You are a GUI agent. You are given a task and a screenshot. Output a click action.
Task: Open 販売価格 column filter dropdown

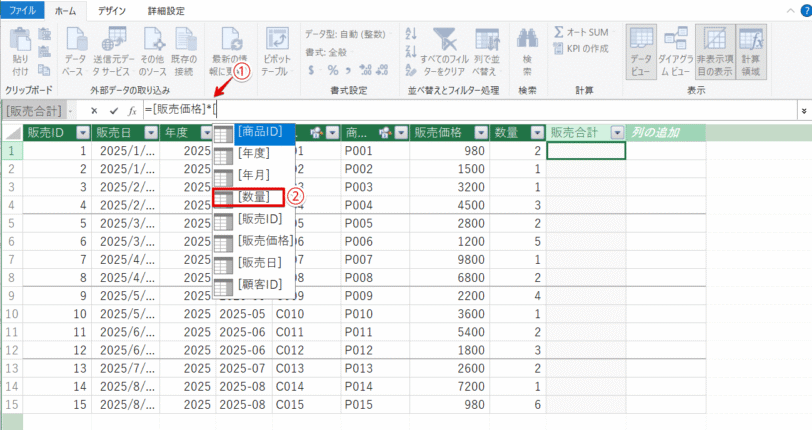tap(481, 133)
